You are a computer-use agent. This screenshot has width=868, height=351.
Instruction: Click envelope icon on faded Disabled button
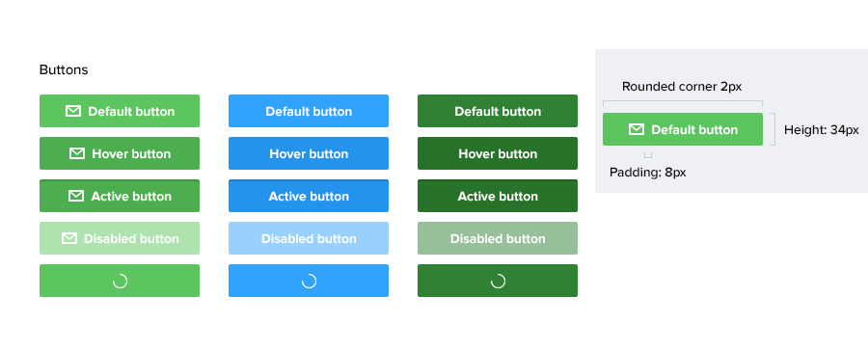click(69, 238)
